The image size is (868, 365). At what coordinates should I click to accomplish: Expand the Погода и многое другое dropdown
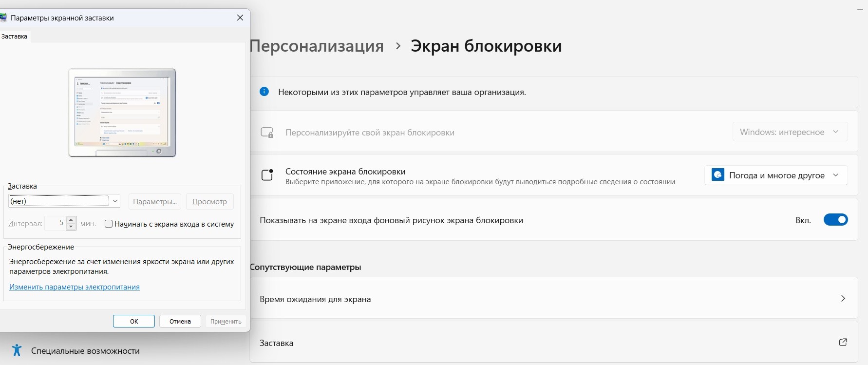point(776,175)
